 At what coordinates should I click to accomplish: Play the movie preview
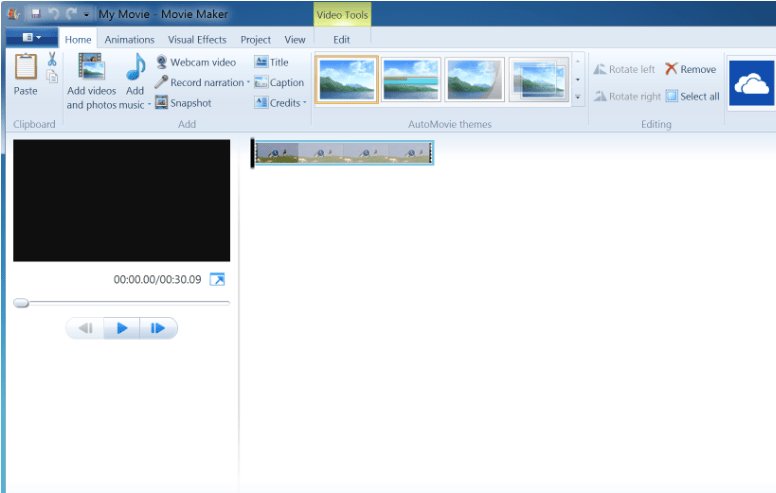click(122, 328)
